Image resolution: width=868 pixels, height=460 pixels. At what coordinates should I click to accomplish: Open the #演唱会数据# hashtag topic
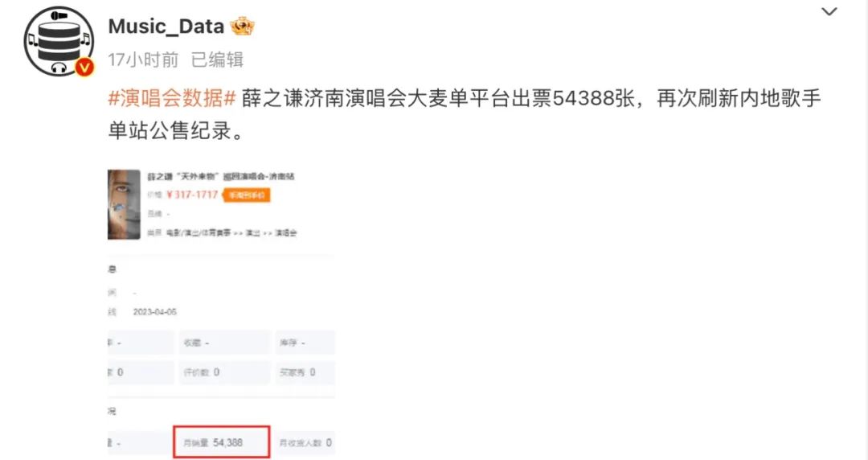point(172,98)
